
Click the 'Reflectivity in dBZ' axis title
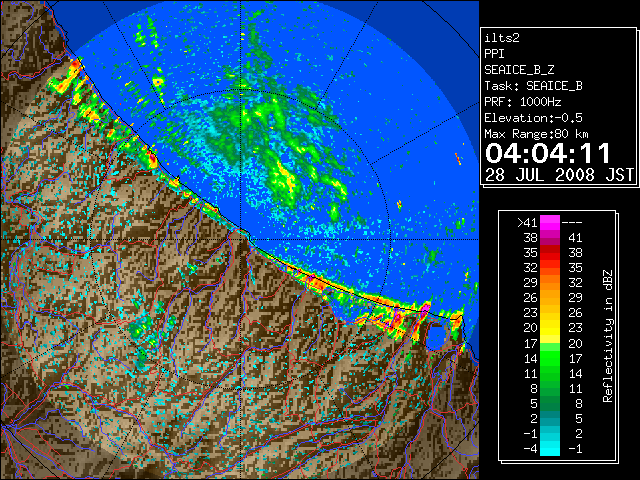[607, 336]
